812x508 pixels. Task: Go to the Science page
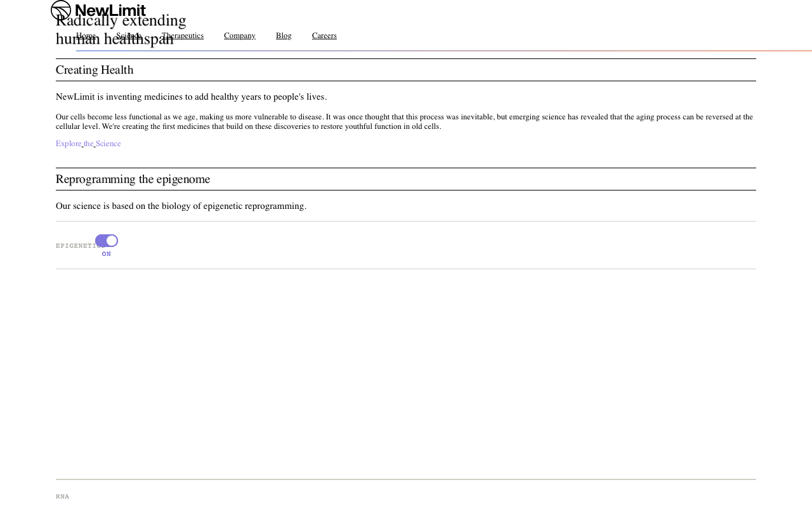tap(129, 36)
